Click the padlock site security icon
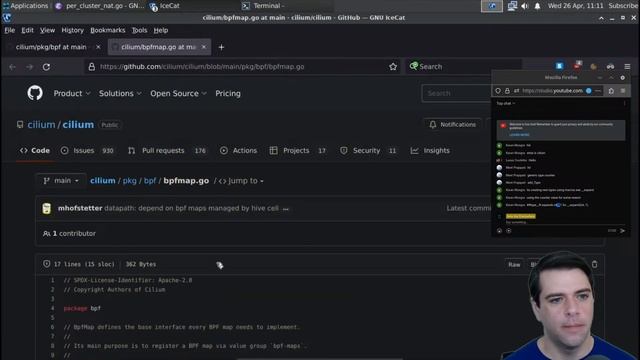This screenshot has width=640, height=360. 92,67
